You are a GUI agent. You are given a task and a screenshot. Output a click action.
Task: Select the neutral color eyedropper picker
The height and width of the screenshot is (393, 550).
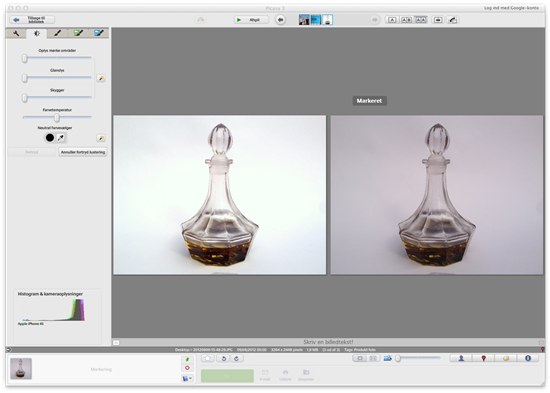click(61, 138)
